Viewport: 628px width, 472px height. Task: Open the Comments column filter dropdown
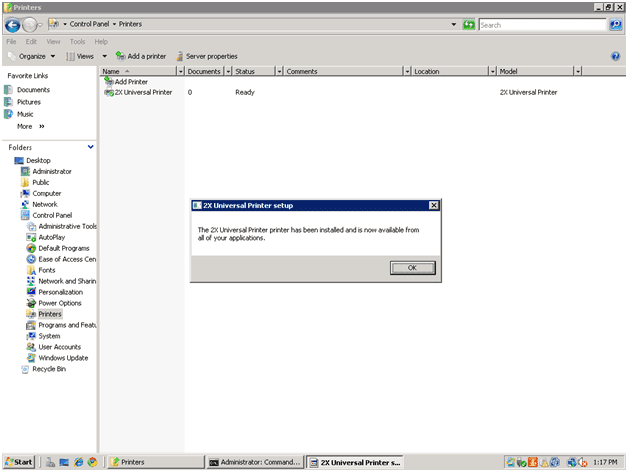pos(407,71)
